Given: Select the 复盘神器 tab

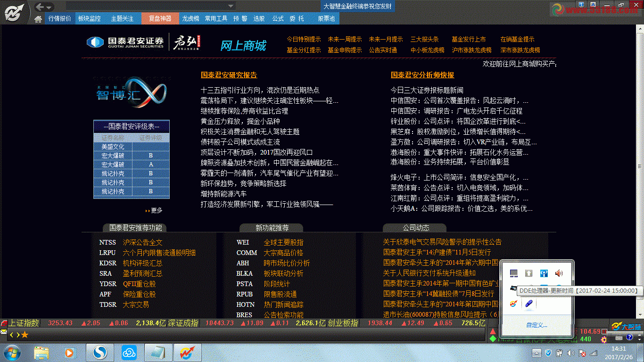Looking at the screenshot, I should [x=160, y=18].
